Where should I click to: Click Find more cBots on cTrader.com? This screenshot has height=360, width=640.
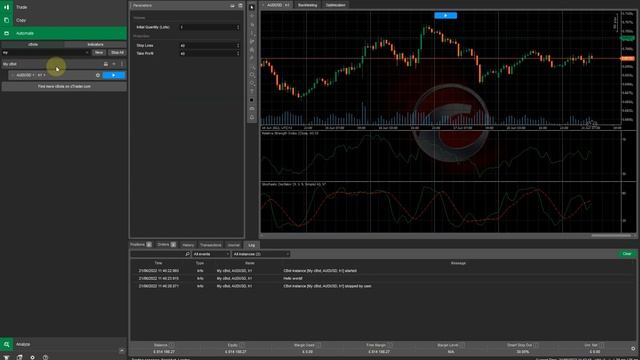pos(64,87)
